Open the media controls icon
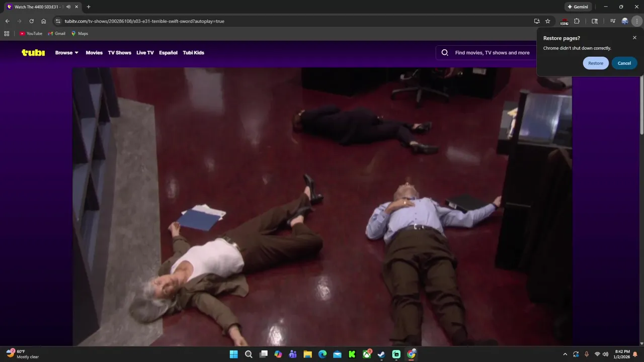Viewport: 644px width, 362px height. 613,21
